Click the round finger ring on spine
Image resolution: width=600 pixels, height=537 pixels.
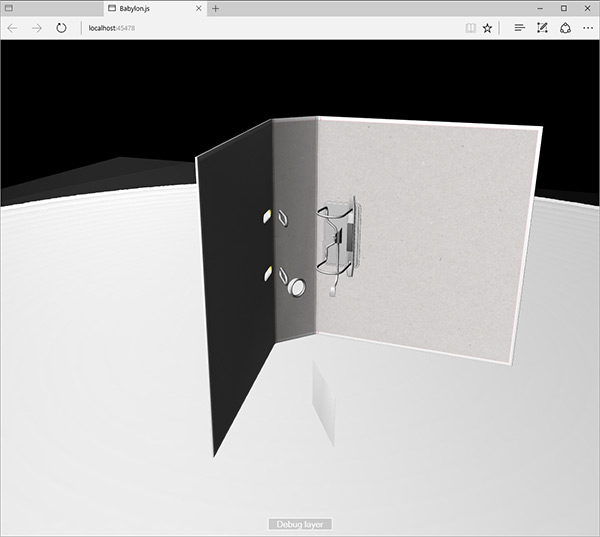(x=297, y=287)
